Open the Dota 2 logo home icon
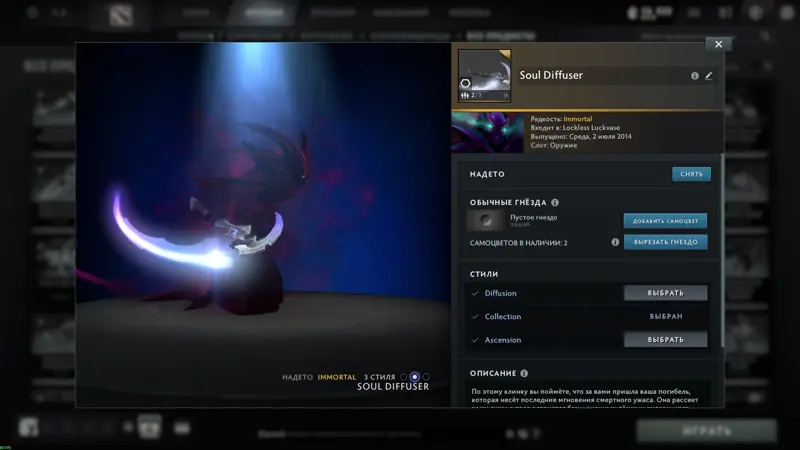 tap(121, 15)
